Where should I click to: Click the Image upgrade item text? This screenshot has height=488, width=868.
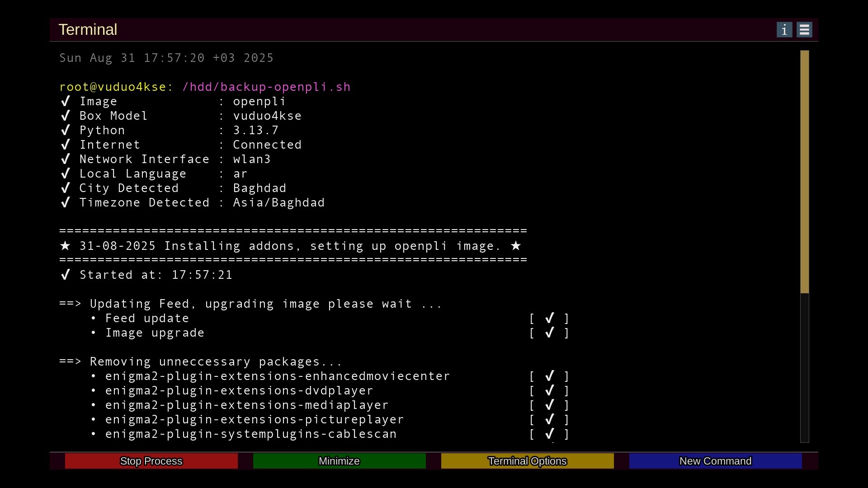click(155, 333)
